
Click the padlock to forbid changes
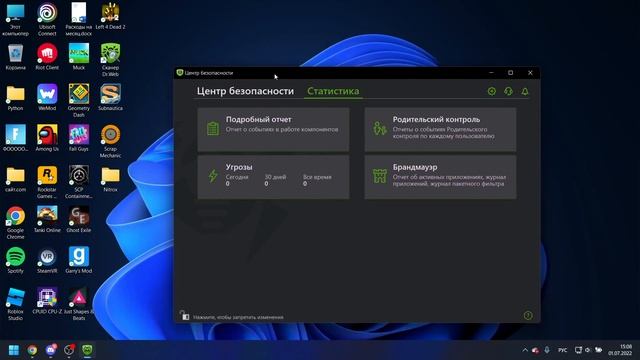(x=184, y=315)
